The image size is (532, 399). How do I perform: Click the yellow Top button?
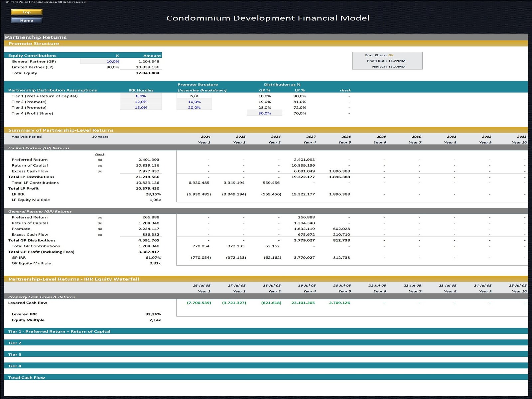pos(27,12)
